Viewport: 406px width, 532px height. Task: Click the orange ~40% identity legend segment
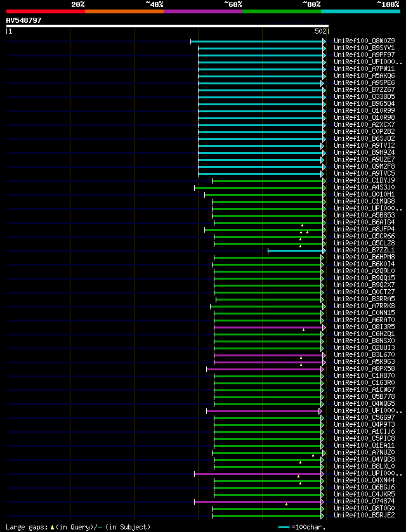point(124,11)
